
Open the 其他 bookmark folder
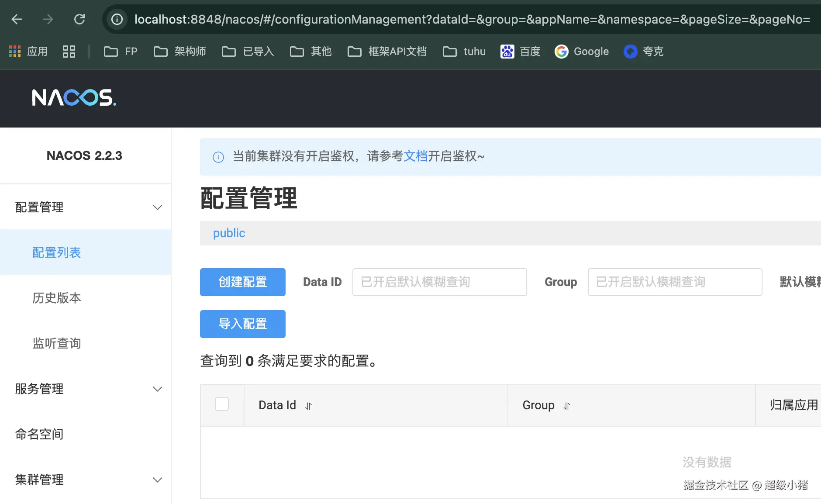(311, 52)
